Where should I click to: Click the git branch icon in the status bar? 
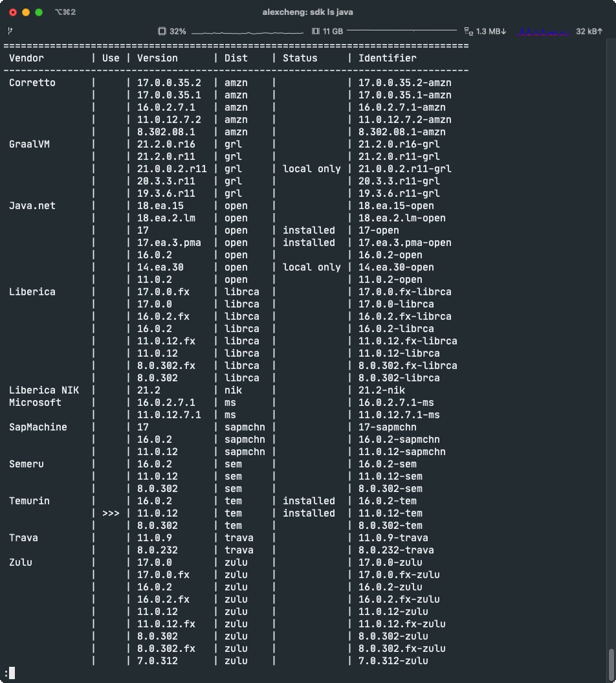pos(10,30)
